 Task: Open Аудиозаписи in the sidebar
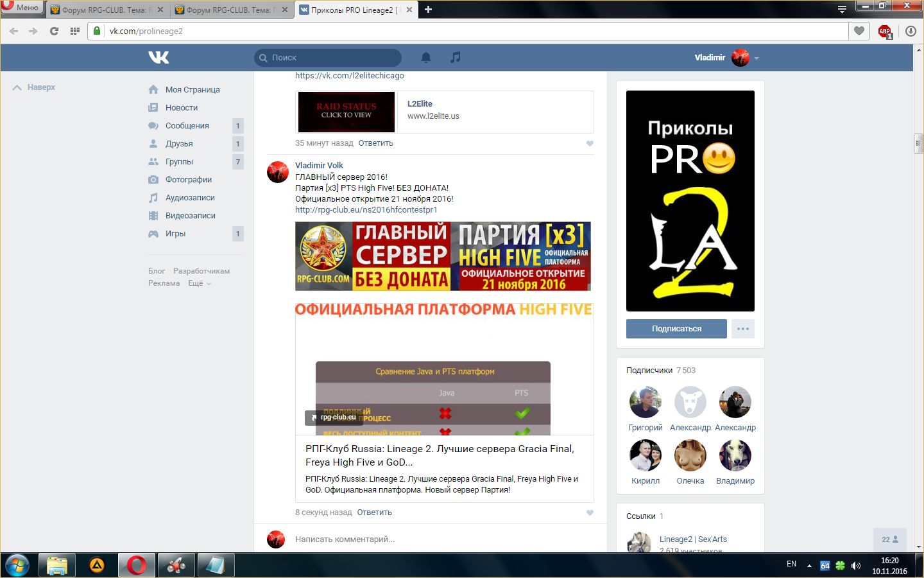pyautogui.click(x=190, y=198)
